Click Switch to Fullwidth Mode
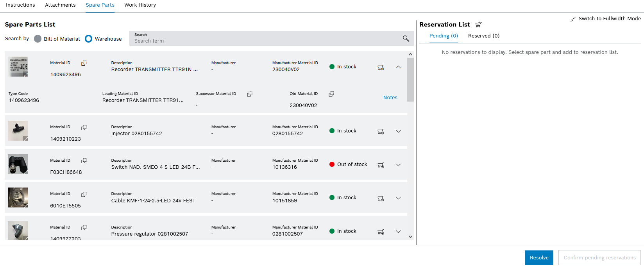The width and height of the screenshot is (644, 268). pos(610,19)
